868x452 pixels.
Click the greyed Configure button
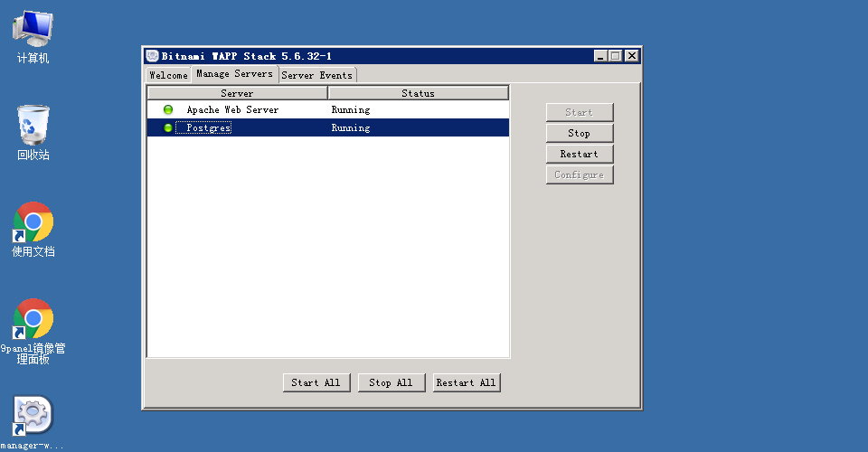point(580,174)
